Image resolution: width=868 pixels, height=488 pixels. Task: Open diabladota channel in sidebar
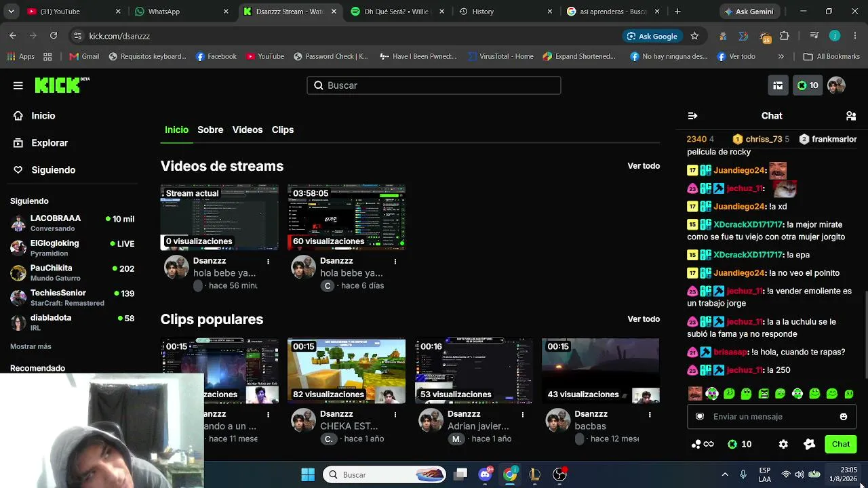(x=72, y=323)
